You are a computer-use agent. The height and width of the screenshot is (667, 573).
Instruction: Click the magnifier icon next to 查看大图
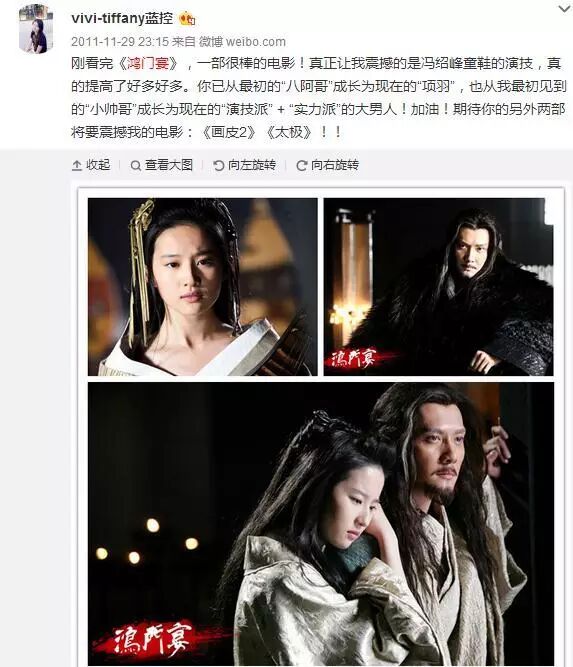(136, 165)
